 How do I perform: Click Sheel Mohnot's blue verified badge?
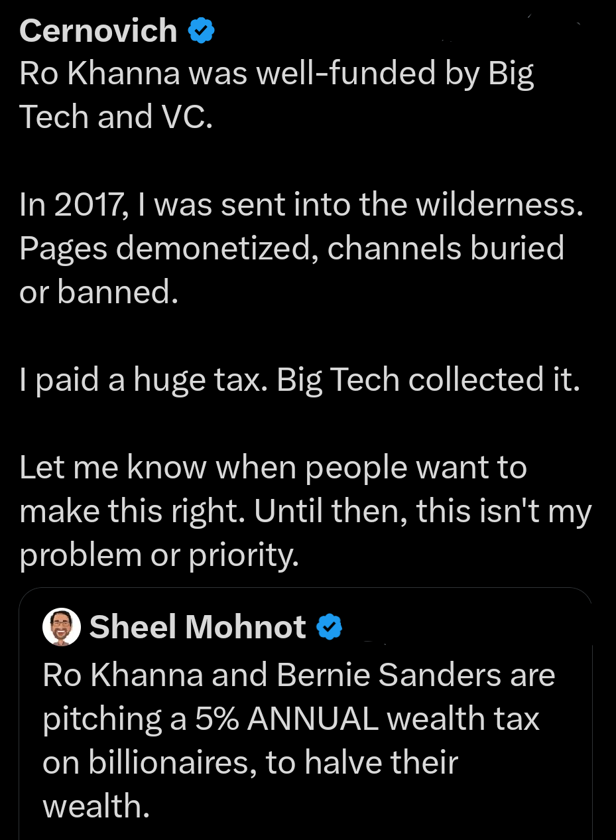tap(330, 626)
